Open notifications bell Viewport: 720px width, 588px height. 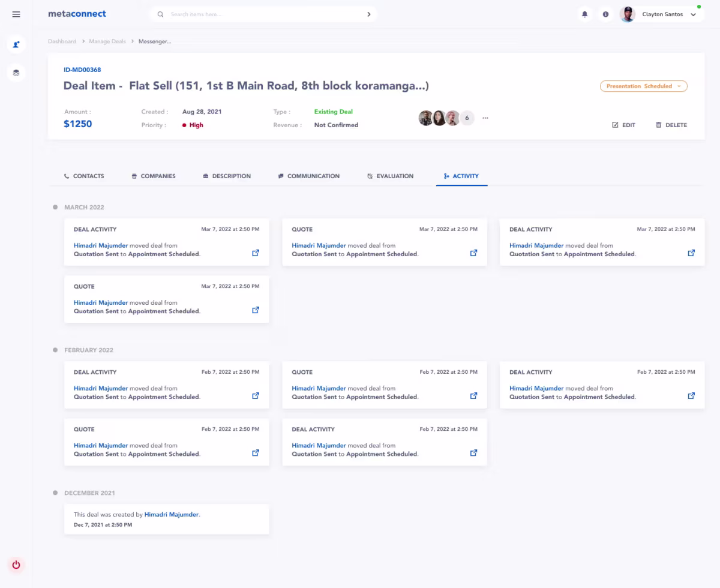click(584, 14)
